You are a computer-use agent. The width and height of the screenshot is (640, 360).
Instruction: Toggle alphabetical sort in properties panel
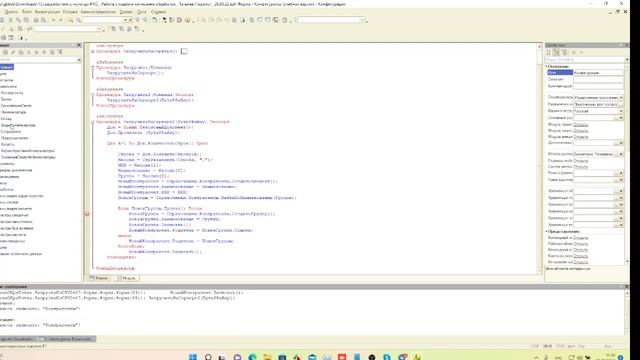557,52
